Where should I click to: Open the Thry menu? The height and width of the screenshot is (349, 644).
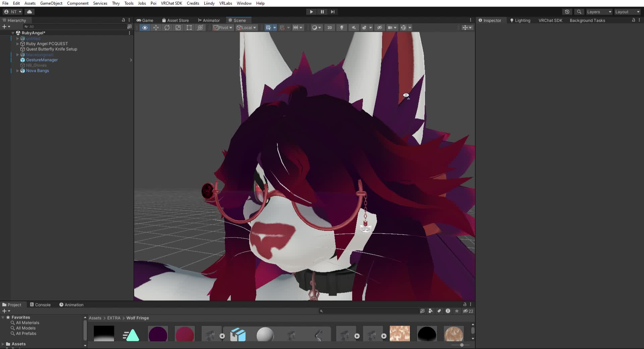[116, 3]
